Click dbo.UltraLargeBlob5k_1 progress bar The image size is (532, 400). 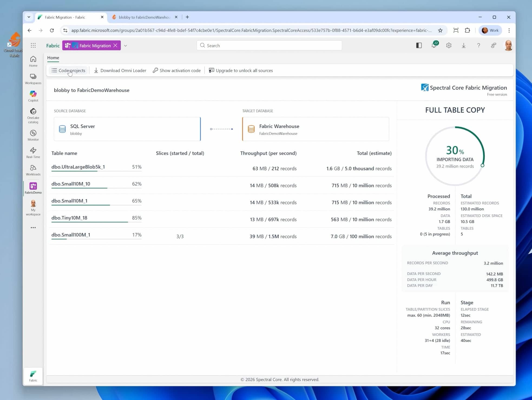(x=96, y=171)
